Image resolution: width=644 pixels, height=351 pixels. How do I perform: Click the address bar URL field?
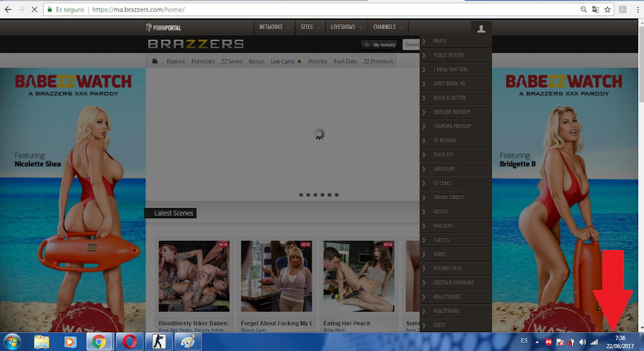[328, 10]
